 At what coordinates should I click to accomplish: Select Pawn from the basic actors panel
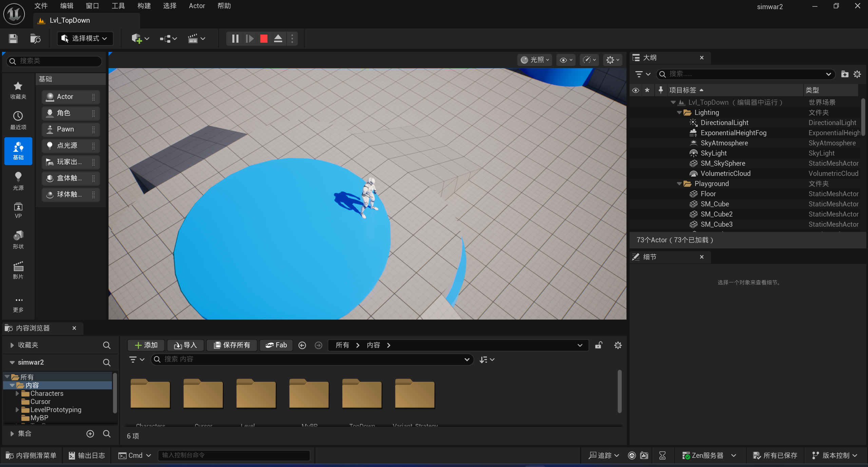coord(70,129)
